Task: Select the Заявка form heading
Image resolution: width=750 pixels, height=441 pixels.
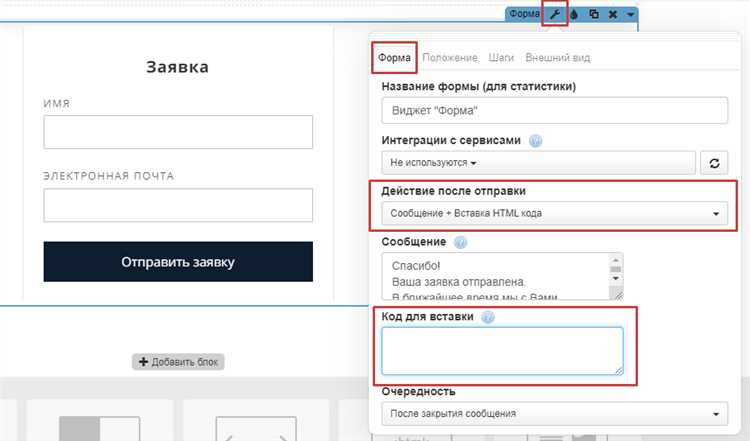Action: point(177,67)
